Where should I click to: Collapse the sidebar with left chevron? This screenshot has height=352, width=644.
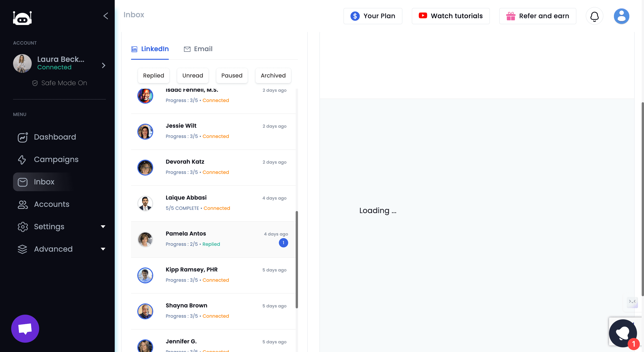(106, 16)
